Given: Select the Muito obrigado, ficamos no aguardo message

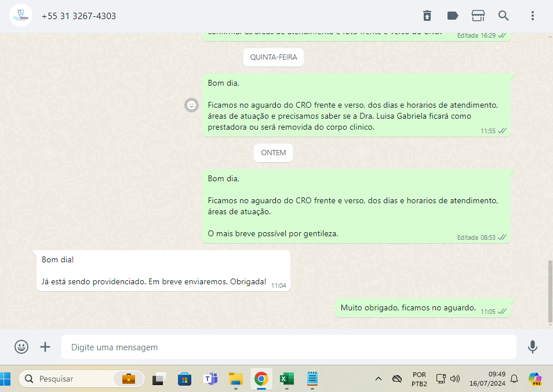Looking at the screenshot, I should 423,308.
